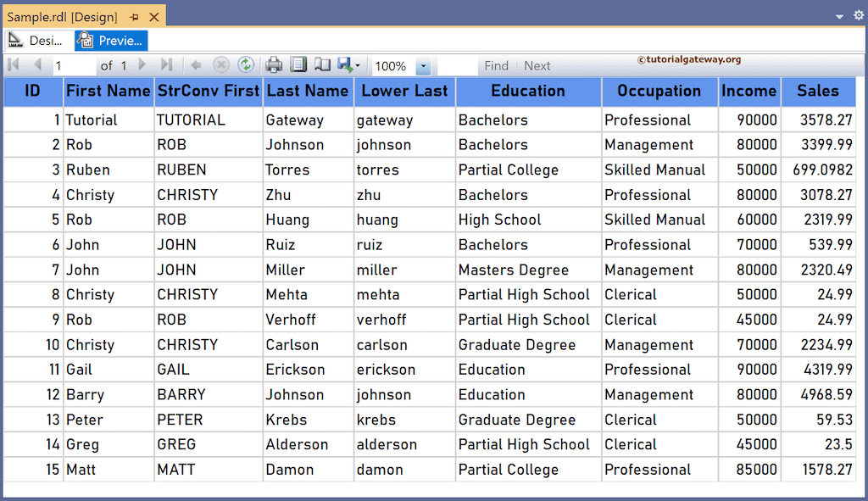Click the Next search link
The height and width of the screenshot is (501, 868).
click(537, 65)
